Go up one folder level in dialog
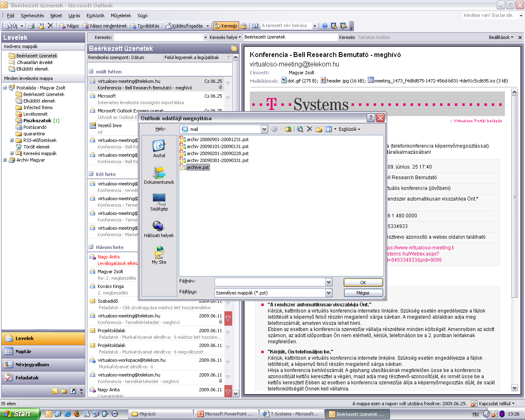Image resolution: width=525 pixels, height=420 pixels. coord(288,129)
